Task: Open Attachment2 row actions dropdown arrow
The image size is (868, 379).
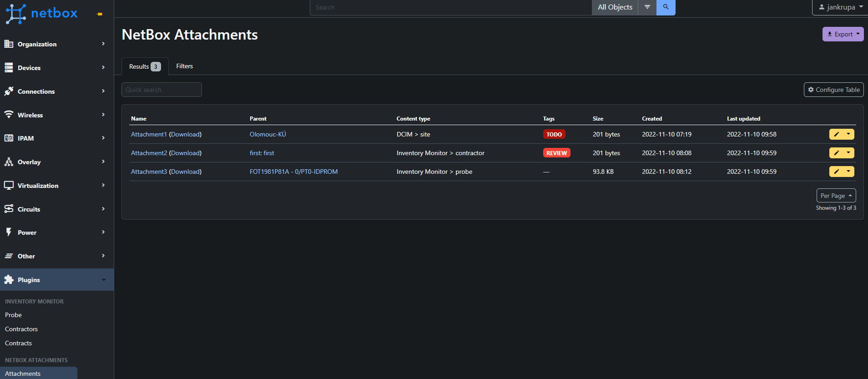Action: tap(848, 153)
